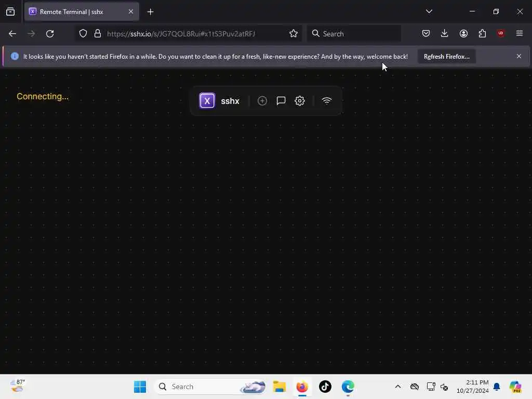Open the sshx chat panel

(x=281, y=101)
